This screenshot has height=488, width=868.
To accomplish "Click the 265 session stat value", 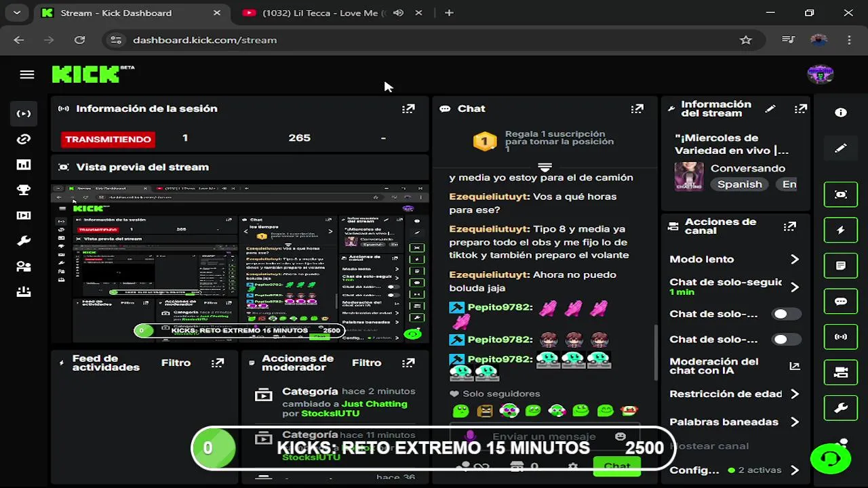I will 299,138.
